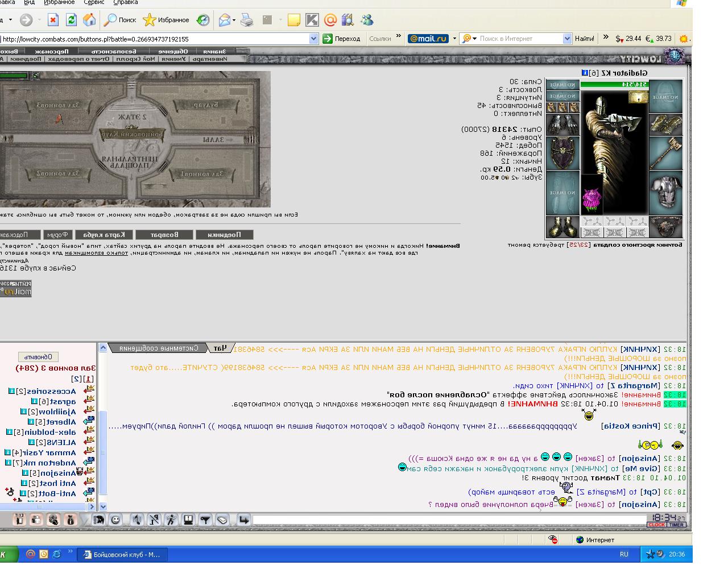This screenshot has height=582, width=728.
Task: Click the K logo toolbar icon
Action: tap(312, 20)
